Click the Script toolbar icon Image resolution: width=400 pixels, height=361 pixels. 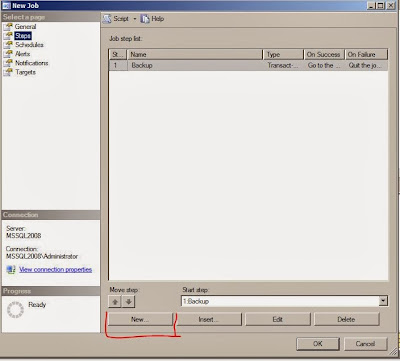(x=107, y=19)
